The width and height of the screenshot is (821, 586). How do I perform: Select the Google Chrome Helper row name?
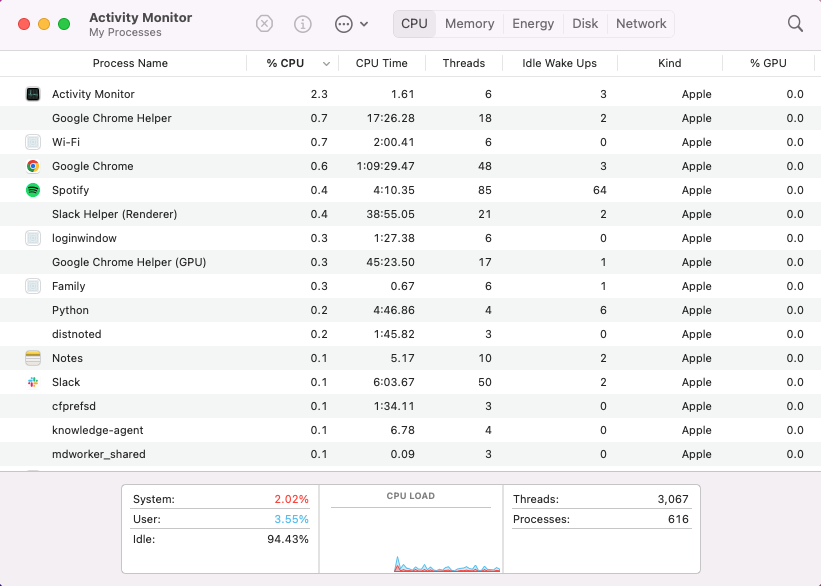pyautogui.click(x=112, y=118)
